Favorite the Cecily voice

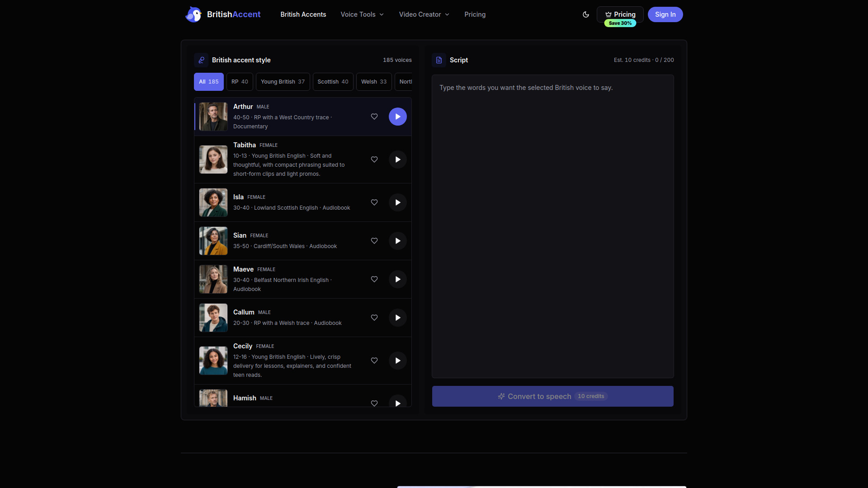tap(374, 361)
